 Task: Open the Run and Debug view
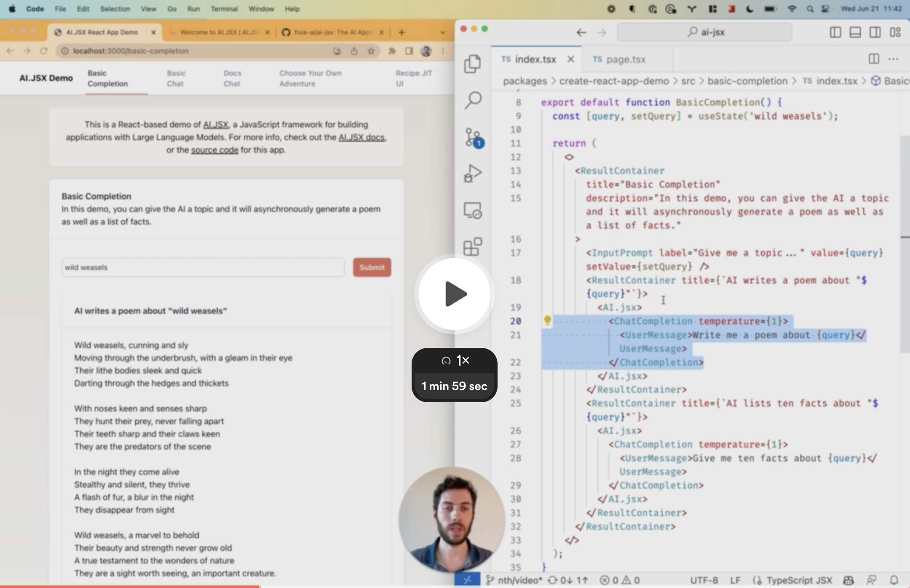coord(473,174)
